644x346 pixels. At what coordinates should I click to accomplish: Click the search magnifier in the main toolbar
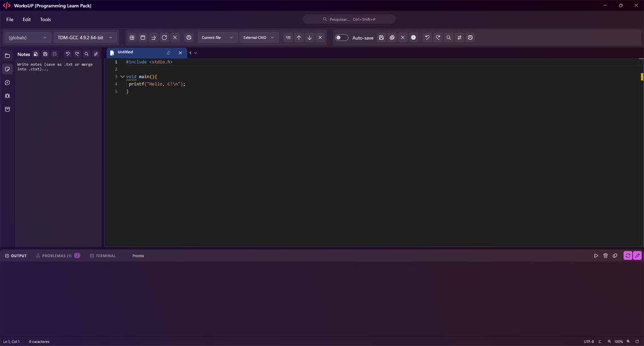[449, 38]
